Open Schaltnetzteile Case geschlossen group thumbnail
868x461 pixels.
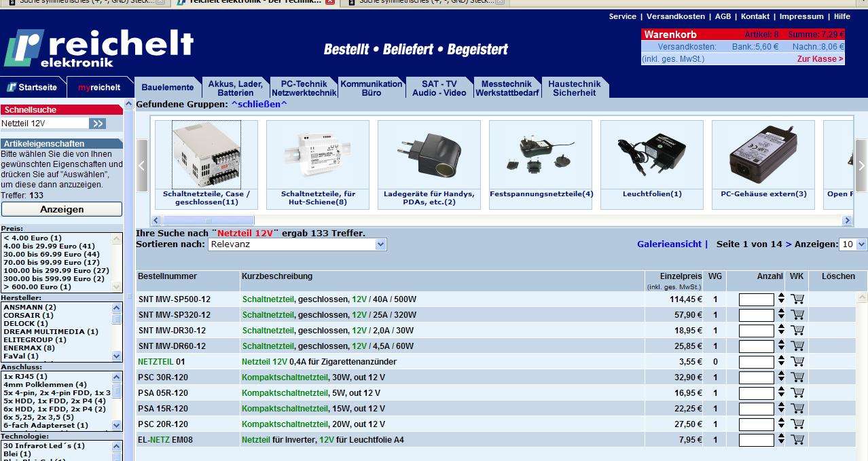pos(206,156)
